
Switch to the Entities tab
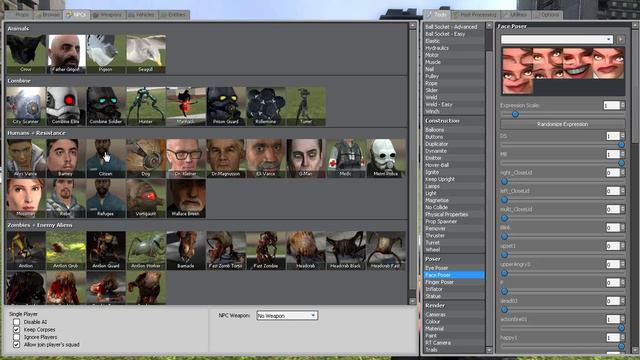point(174,15)
